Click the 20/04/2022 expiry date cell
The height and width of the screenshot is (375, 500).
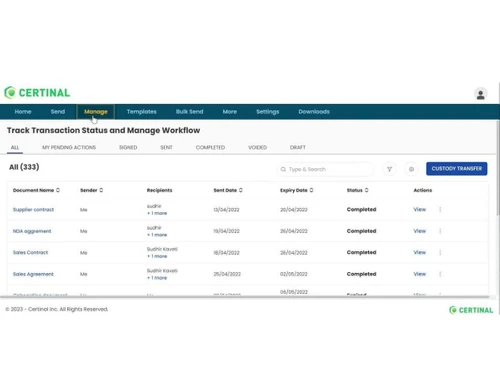(x=294, y=210)
